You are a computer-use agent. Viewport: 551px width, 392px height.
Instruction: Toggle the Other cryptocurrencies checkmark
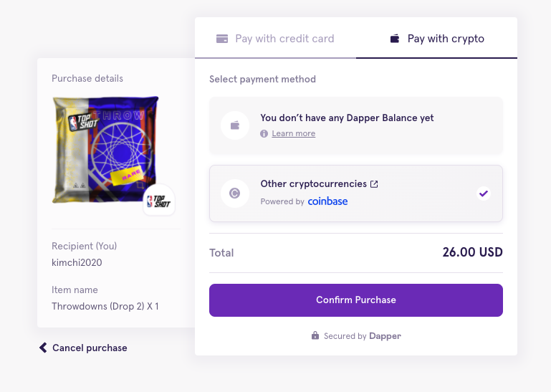point(484,193)
